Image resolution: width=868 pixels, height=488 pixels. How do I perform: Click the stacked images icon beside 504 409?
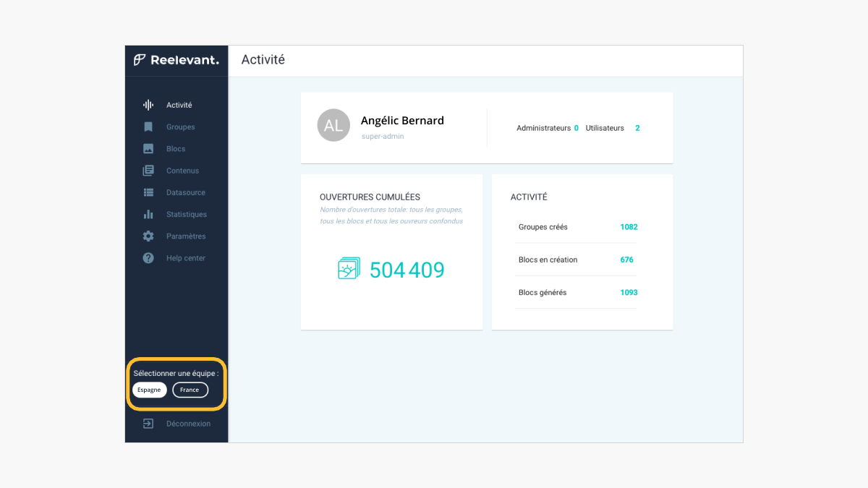(x=349, y=270)
